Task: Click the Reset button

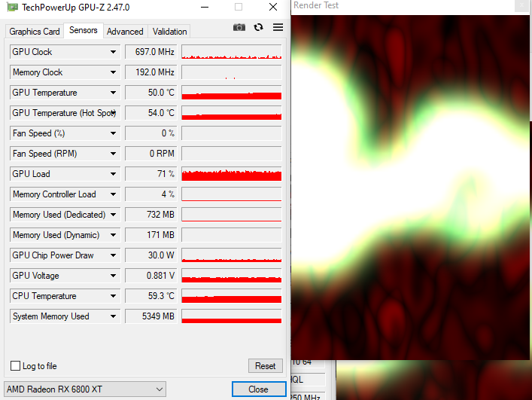Action: coord(266,365)
